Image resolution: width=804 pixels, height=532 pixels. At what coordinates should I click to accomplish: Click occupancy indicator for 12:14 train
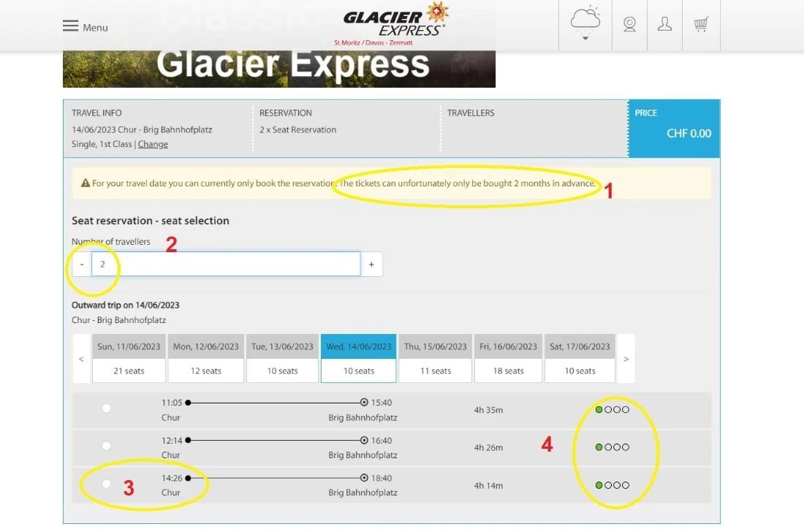click(613, 447)
